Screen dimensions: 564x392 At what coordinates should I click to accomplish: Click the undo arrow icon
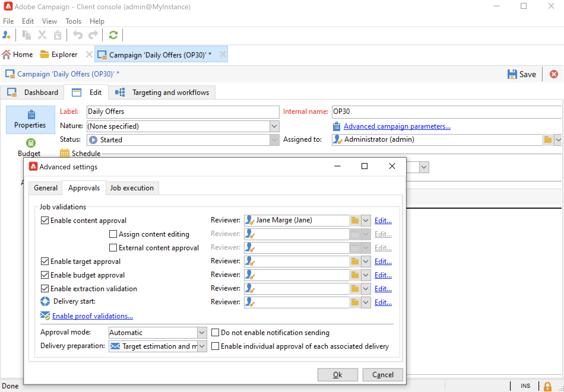(x=78, y=35)
